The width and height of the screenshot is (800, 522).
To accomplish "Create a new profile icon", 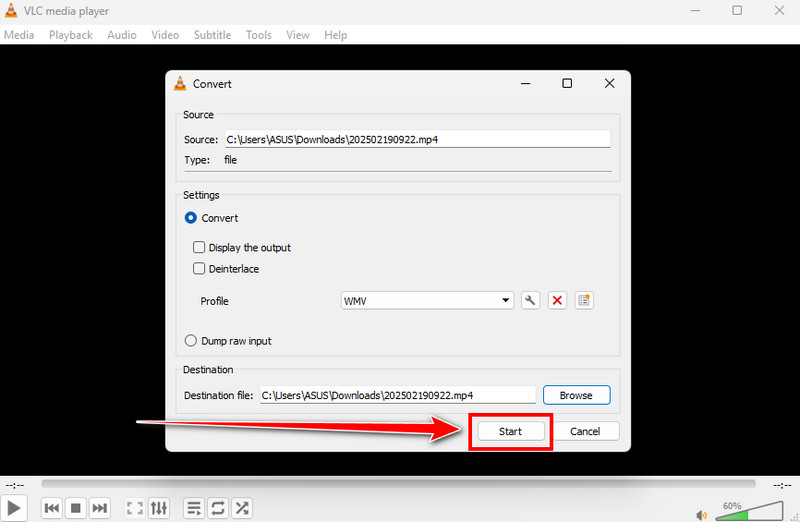I will [584, 300].
